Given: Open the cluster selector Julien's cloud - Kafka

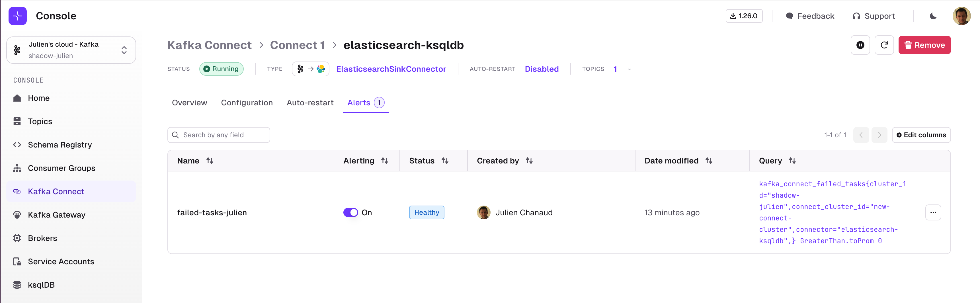Looking at the screenshot, I should tap(71, 50).
